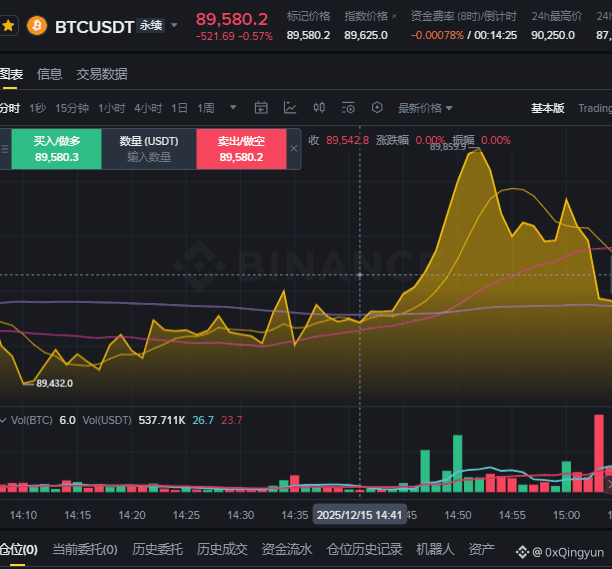Open the 仓位(0) positions tab
The width and height of the screenshot is (612, 569).
19,549
